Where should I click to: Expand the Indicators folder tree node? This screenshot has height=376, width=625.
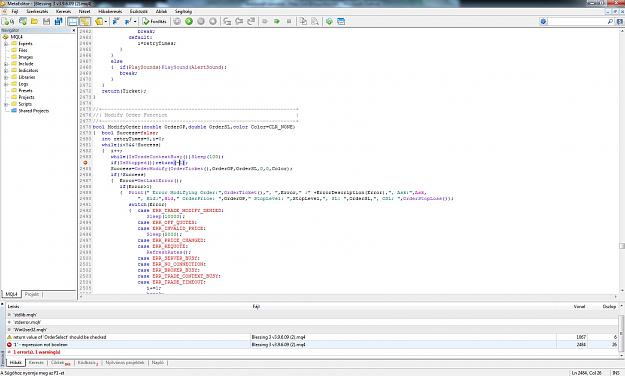[6, 71]
